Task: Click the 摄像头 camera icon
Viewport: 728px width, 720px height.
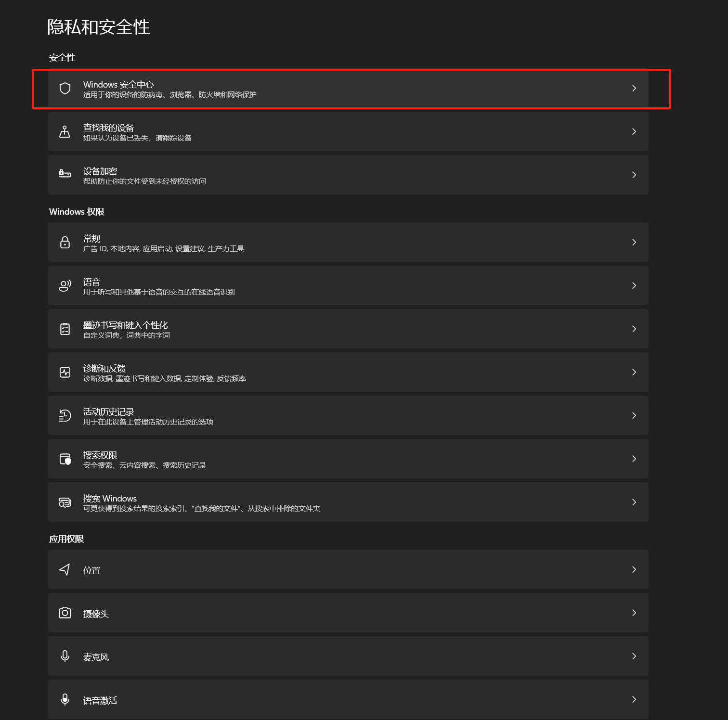Action: (65, 613)
